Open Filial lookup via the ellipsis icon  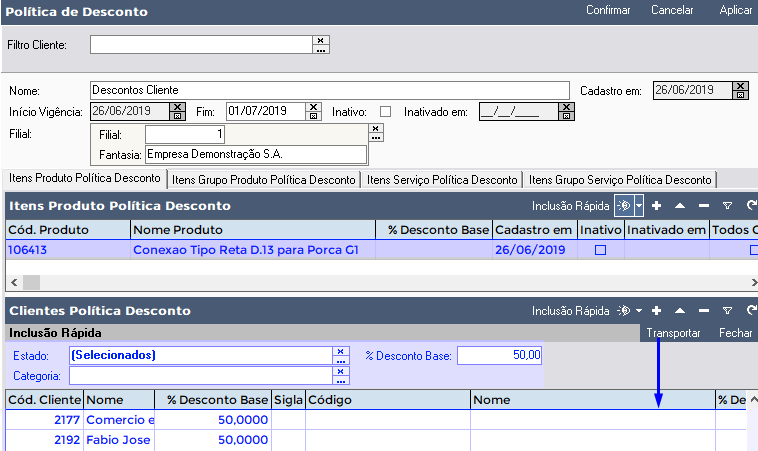point(376,137)
